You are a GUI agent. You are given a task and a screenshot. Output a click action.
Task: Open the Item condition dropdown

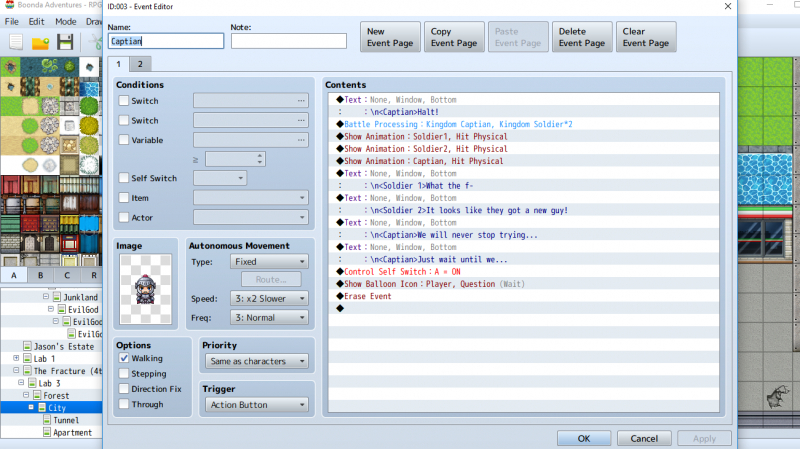(x=251, y=198)
